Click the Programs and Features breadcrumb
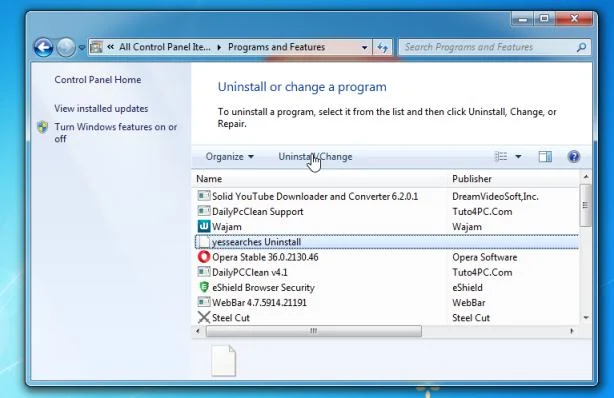Viewport: 614px width, 398px height. point(276,47)
